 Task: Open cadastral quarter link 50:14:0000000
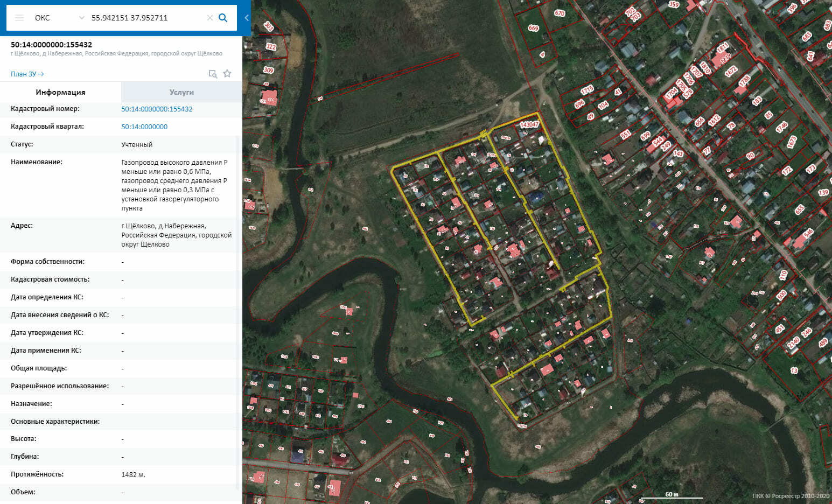(144, 127)
